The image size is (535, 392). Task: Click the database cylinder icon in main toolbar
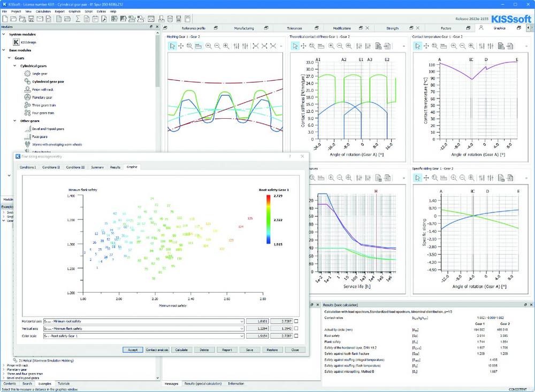(170, 19)
